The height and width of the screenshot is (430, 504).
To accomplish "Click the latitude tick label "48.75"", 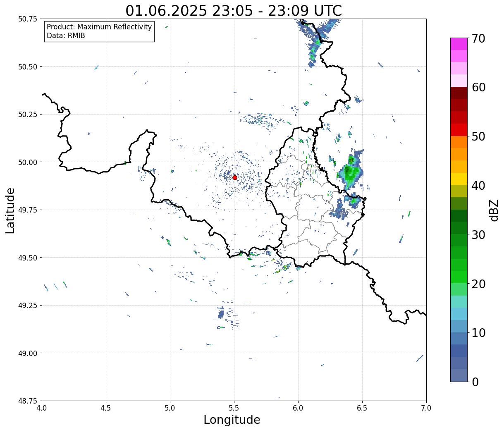I will (x=27, y=401).
